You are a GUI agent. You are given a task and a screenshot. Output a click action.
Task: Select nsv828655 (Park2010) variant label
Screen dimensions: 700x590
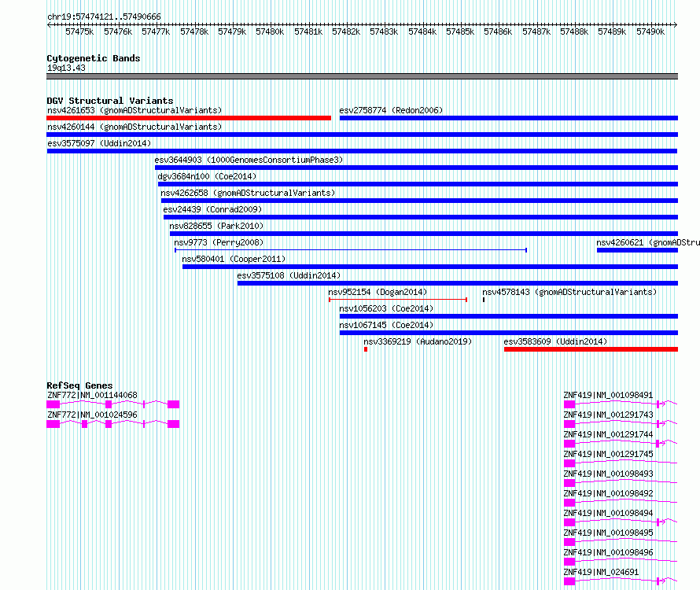pyautogui.click(x=216, y=226)
